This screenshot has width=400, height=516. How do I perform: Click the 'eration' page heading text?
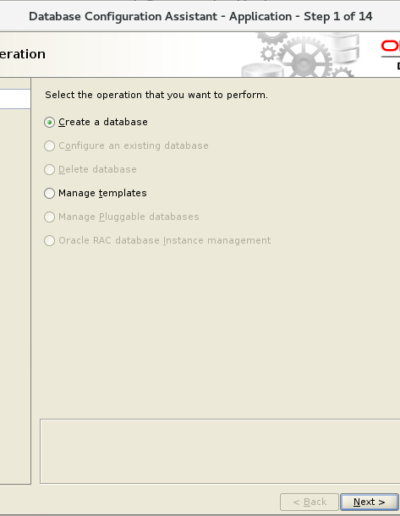[23, 54]
